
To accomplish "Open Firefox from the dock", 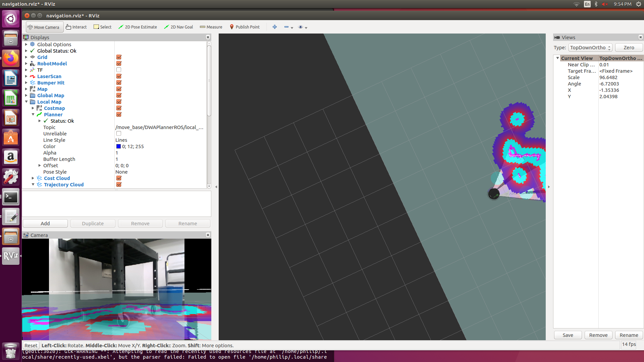I will tap(11, 59).
